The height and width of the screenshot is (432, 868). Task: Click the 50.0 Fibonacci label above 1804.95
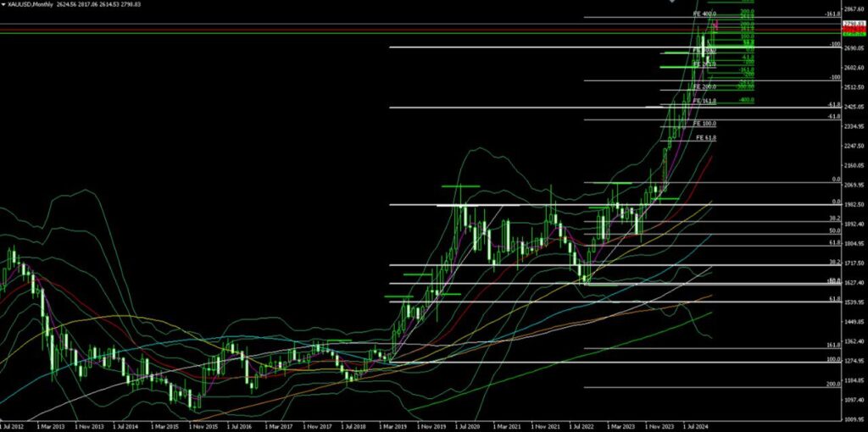pos(835,230)
